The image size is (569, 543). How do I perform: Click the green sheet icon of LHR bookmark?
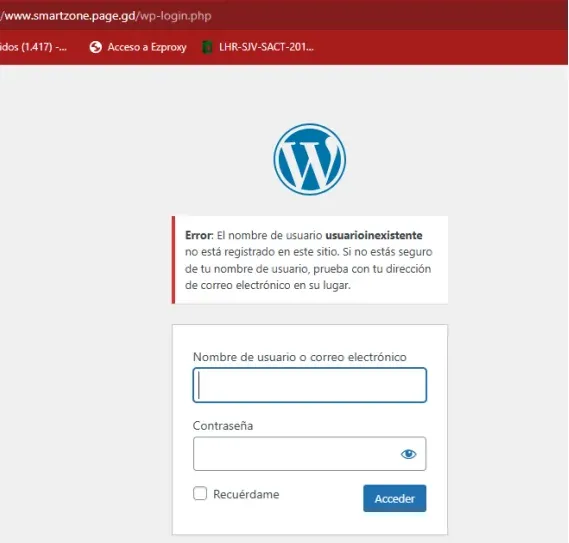pyautogui.click(x=207, y=48)
